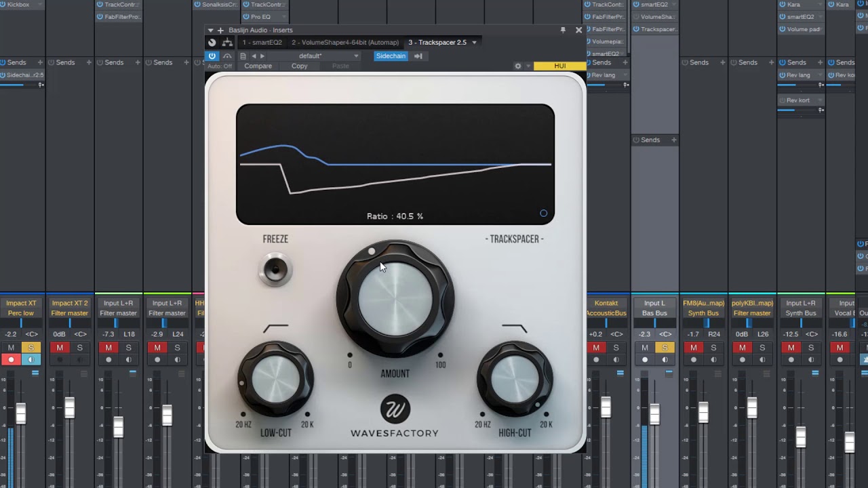Toggle the Sidechain button on
The image size is (868, 488).
pyautogui.click(x=391, y=56)
